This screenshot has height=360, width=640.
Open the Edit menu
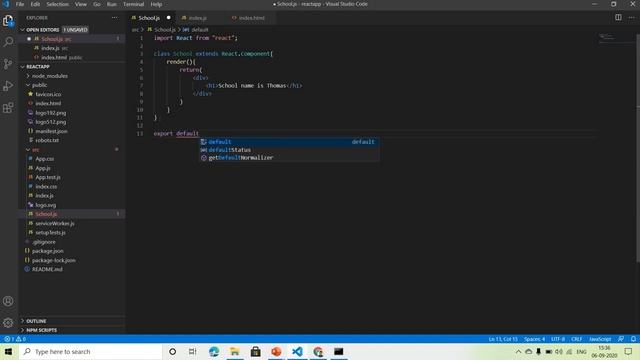[35, 4]
